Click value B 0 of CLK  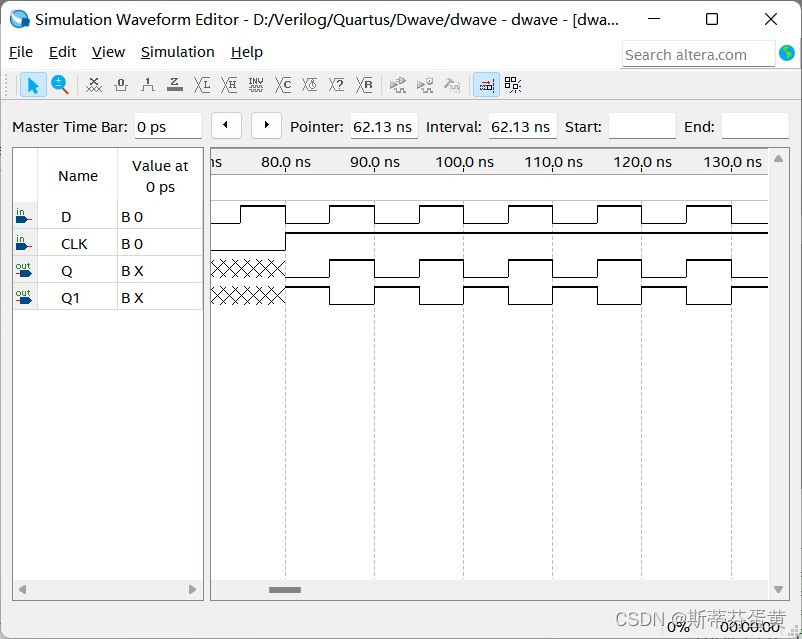[x=132, y=244]
